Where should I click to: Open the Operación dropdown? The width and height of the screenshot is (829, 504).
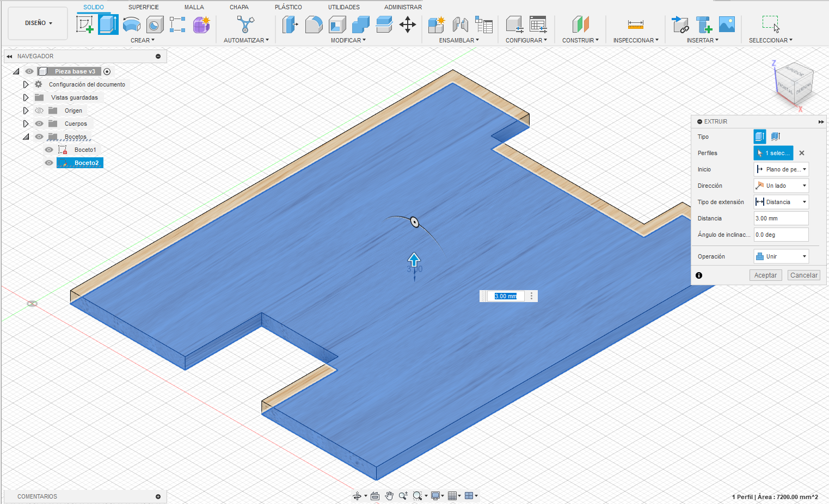(x=781, y=256)
